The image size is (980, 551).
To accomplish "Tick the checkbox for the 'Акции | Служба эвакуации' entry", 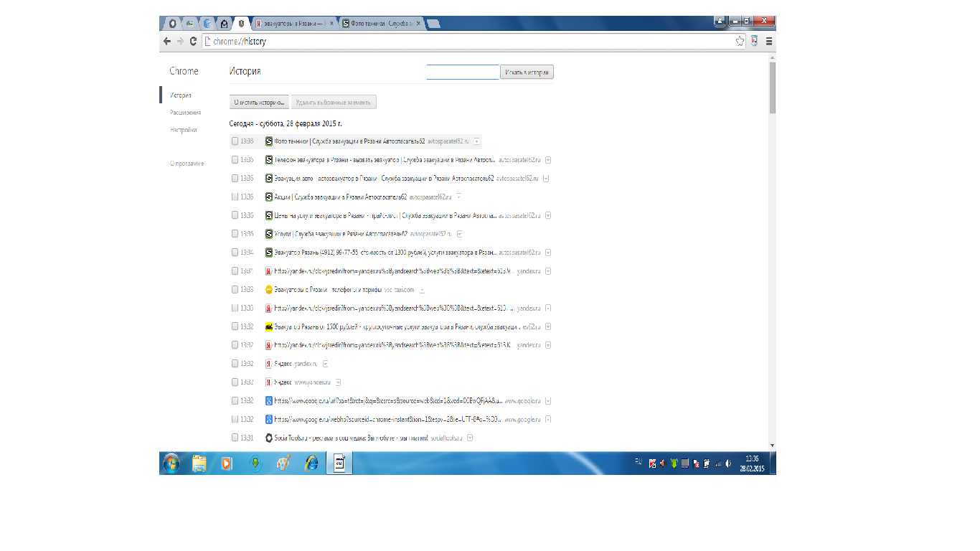I will 235,197.
